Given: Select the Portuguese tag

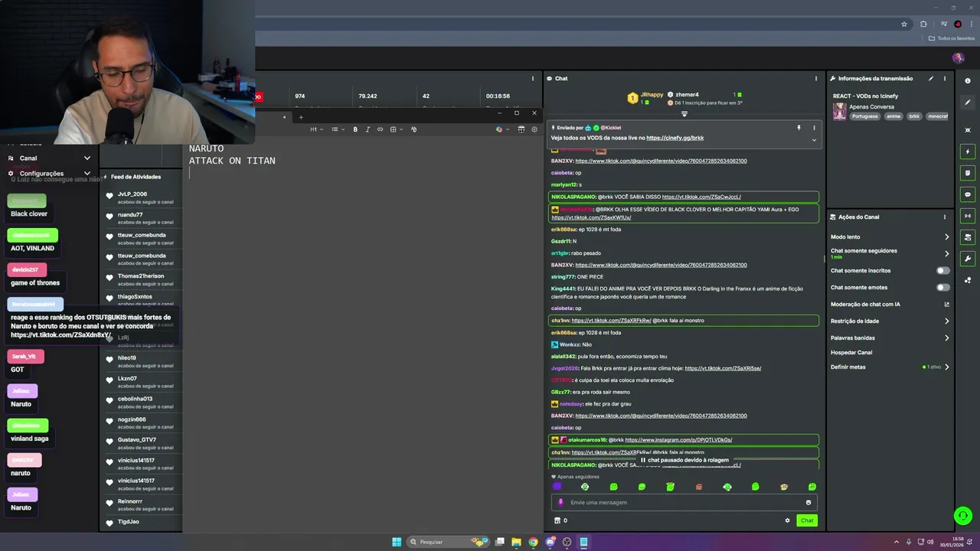Looking at the screenshot, I should (864, 116).
